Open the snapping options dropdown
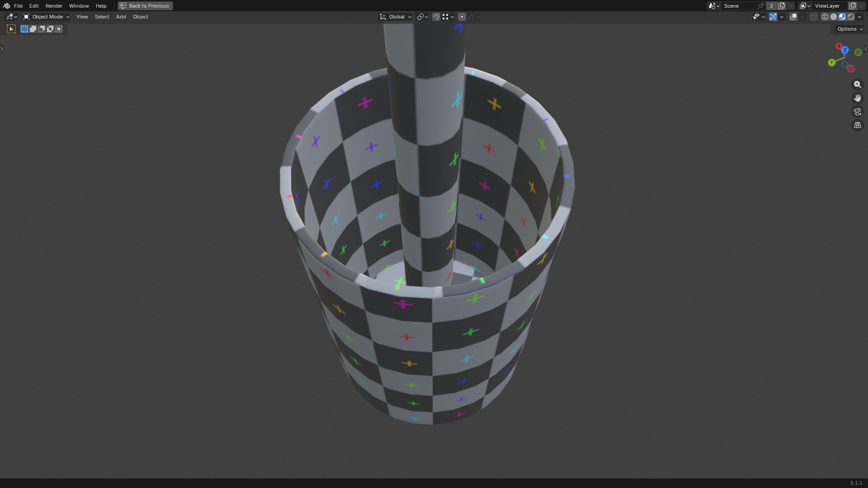The height and width of the screenshot is (488, 868). click(448, 17)
